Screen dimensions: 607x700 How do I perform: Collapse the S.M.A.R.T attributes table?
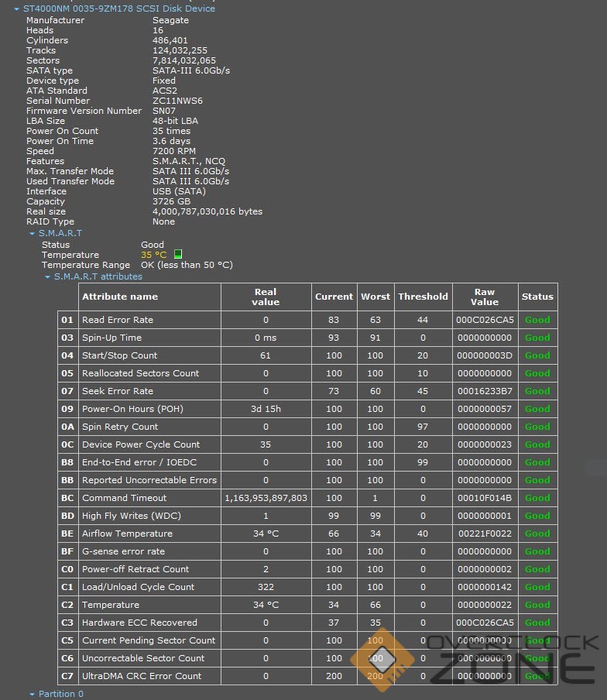[x=47, y=276]
